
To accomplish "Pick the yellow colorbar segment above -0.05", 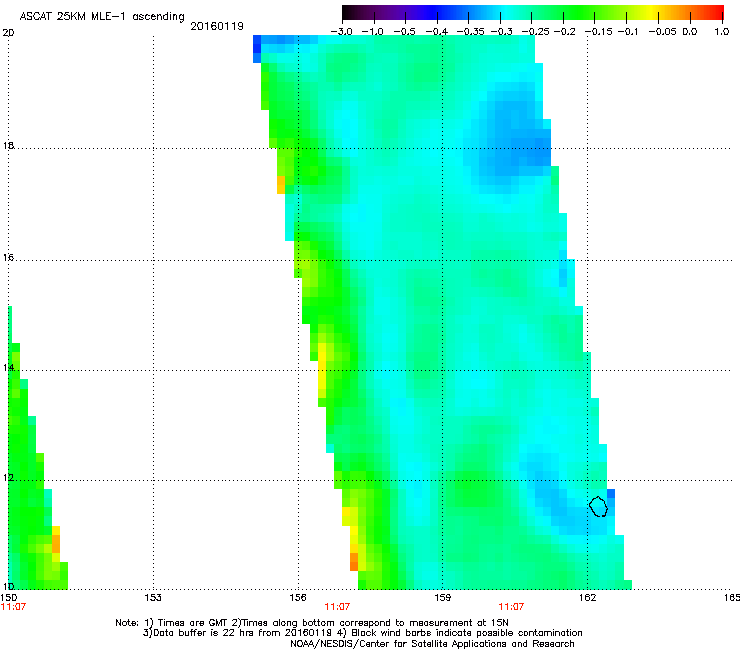I will (654, 13).
